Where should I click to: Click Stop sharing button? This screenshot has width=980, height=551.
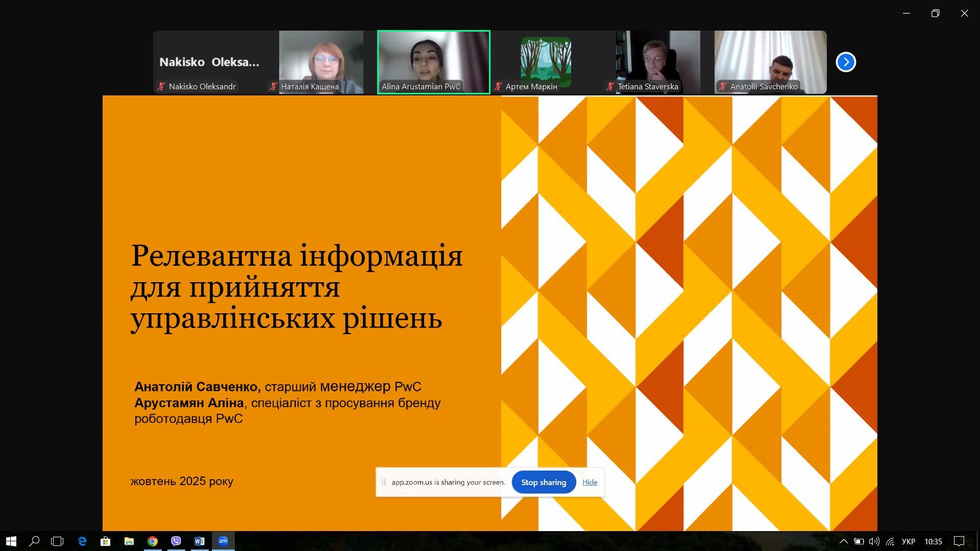(544, 482)
